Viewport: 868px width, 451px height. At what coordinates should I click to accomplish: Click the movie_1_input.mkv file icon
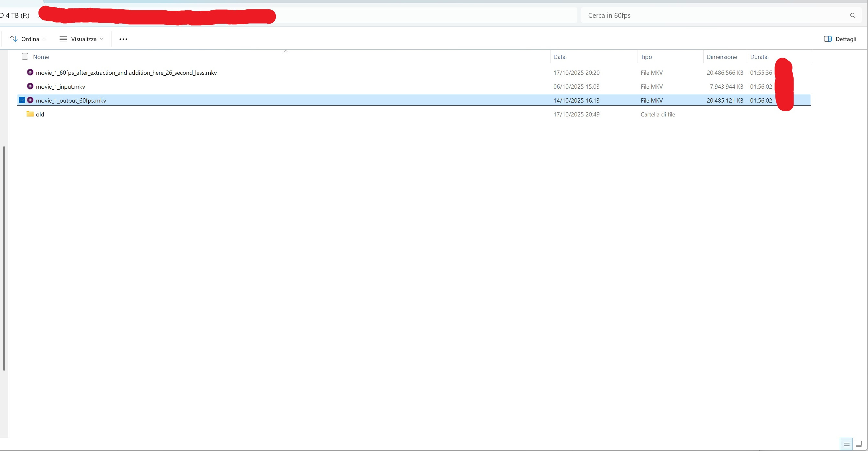click(x=30, y=86)
